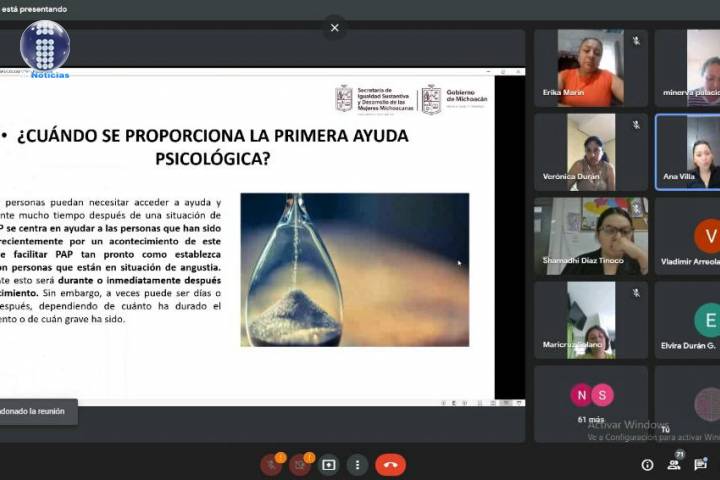
Task: Select Verónica Durán's video tile
Action: [x=590, y=152]
